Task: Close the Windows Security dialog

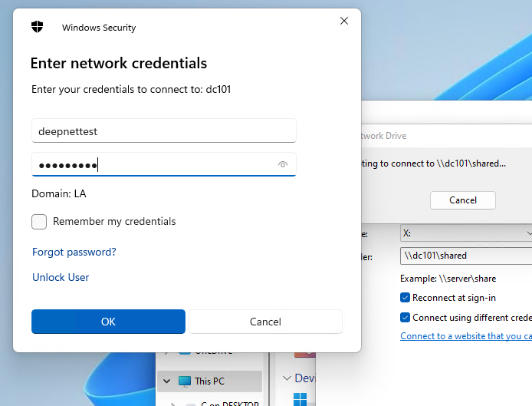Action: (344, 21)
